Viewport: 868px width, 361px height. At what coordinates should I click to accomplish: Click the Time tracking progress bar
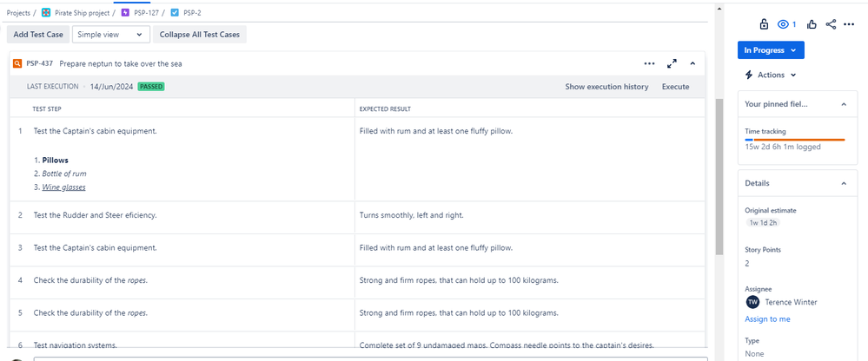point(795,140)
